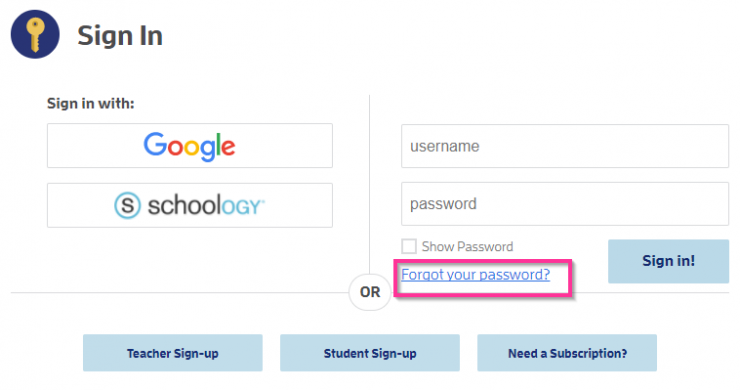The width and height of the screenshot is (740, 390).
Task: Select the Need a Subscription? button
Action: coord(567,353)
